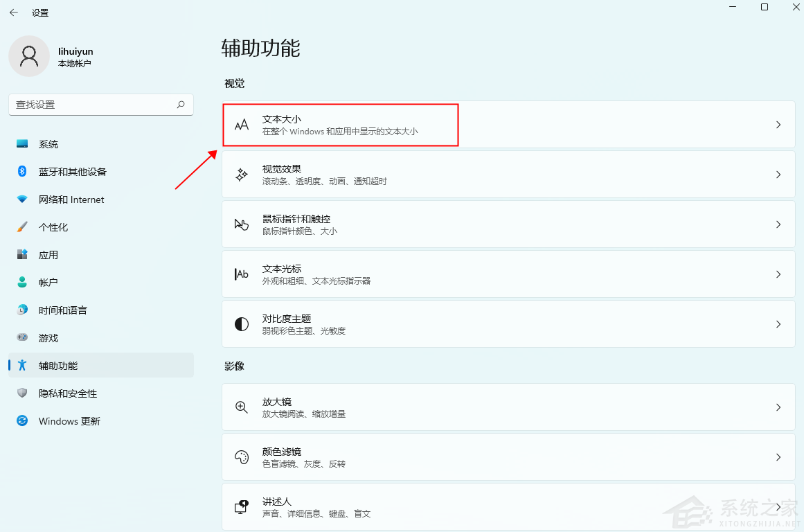Click the 辅助功能 sidebar label
Viewport: 804px width, 532px height.
tap(58, 366)
